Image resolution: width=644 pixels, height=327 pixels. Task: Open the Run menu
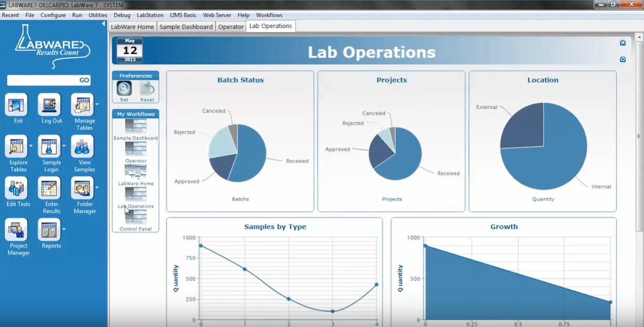[77, 15]
